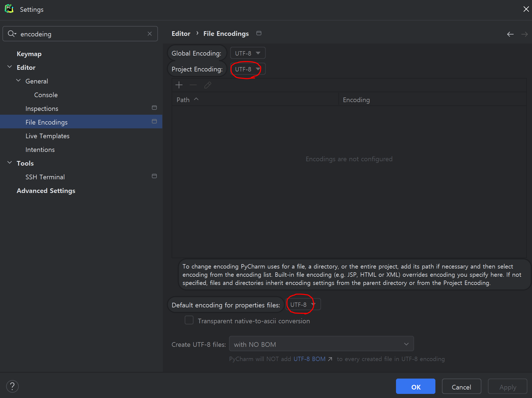The image size is (532, 398).
Task: Click the search magnifier icon in settings
Action: (12, 34)
